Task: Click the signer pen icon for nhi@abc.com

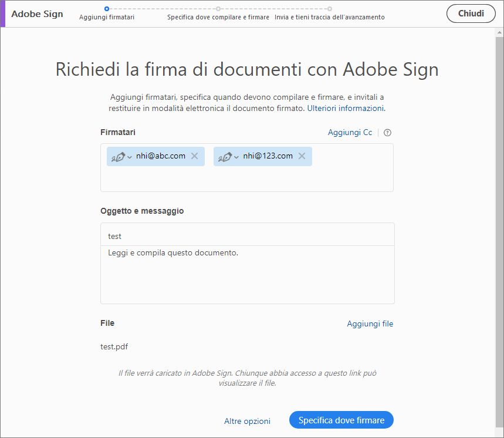Action: (x=118, y=157)
